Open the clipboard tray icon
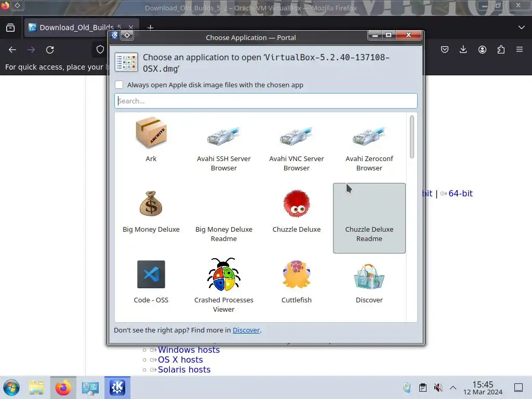532x399 pixels. [x=423, y=388]
